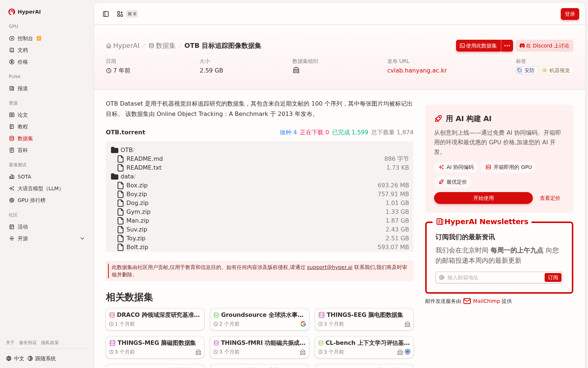Click the Boy.zip file icon
588x368 pixels.
[x=121, y=194]
